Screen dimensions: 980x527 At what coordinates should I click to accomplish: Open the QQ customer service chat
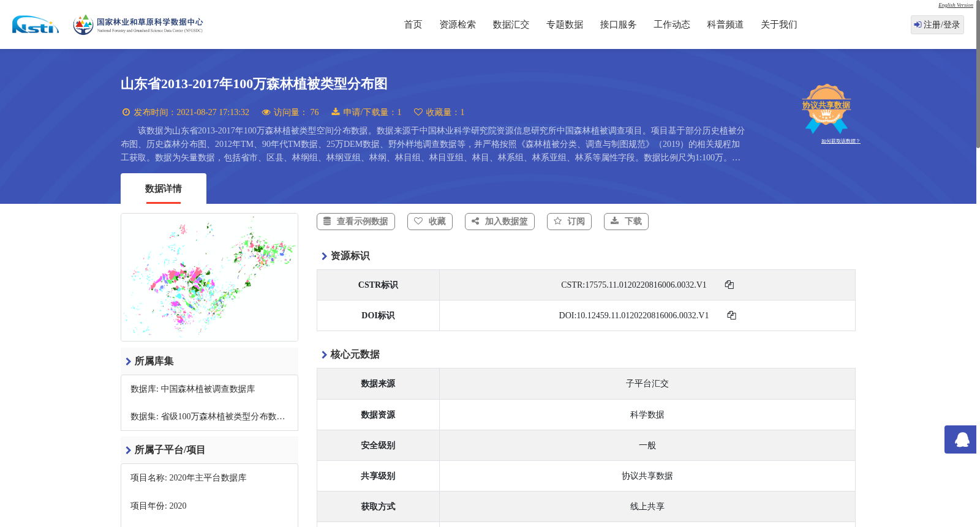[960, 439]
